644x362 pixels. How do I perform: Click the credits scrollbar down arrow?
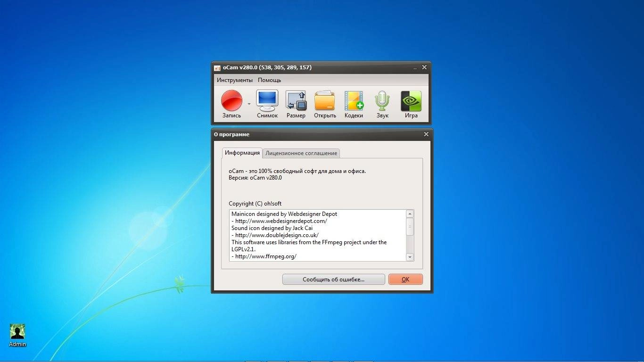(410, 257)
